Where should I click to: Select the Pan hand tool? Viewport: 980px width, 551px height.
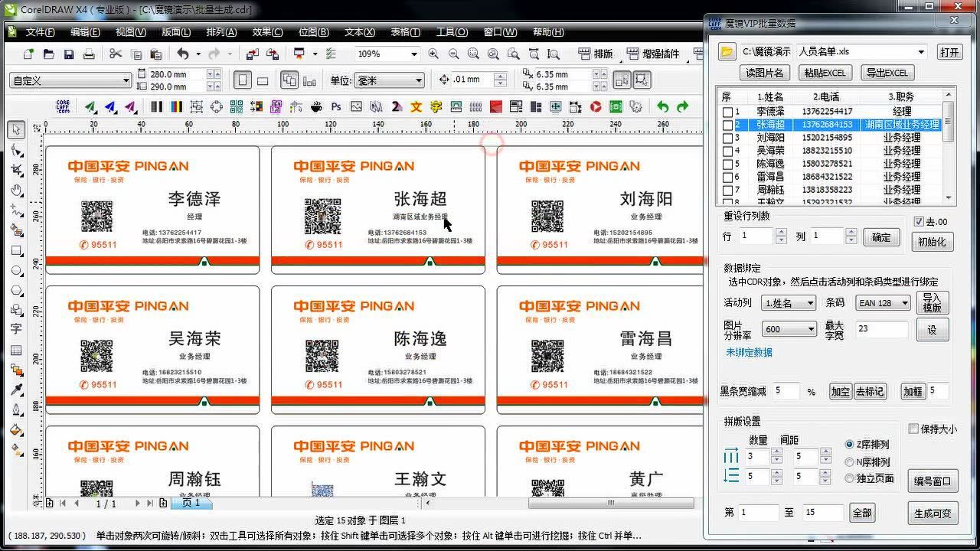coord(16,190)
